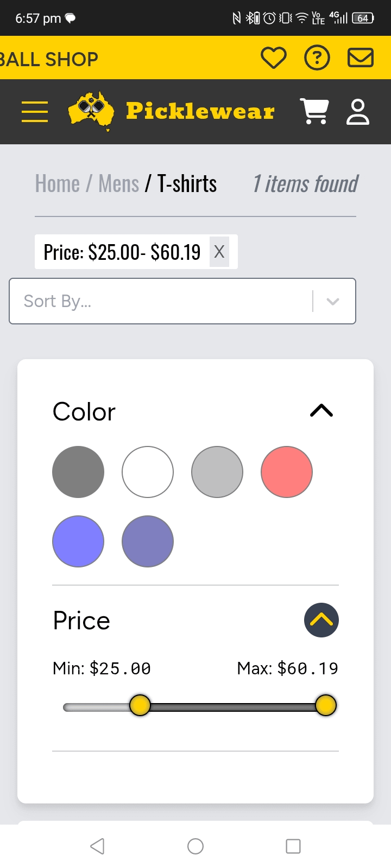Open the contact envelope icon
The image size is (391, 868).
(361, 58)
